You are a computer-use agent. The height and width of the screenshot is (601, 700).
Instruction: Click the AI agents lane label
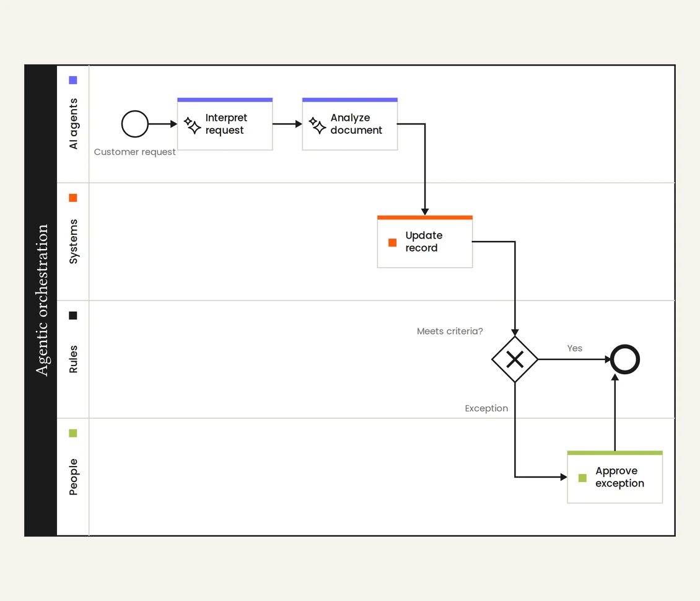[x=73, y=124]
